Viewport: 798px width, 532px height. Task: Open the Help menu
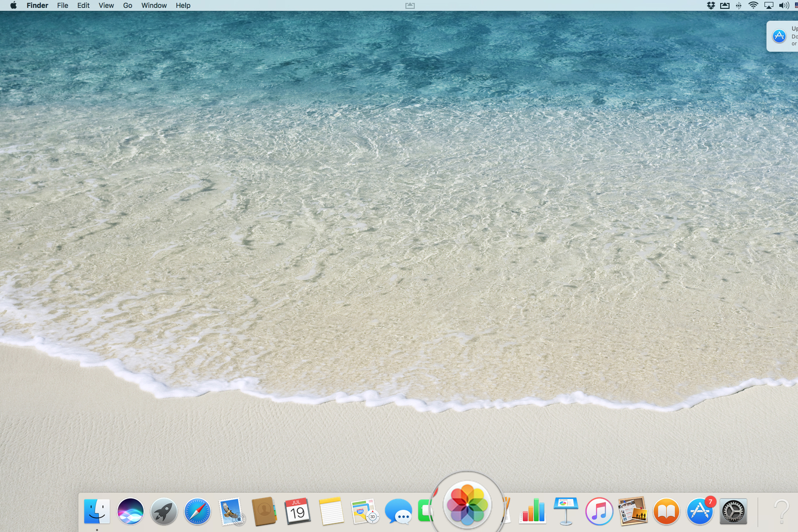(x=183, y=5)
